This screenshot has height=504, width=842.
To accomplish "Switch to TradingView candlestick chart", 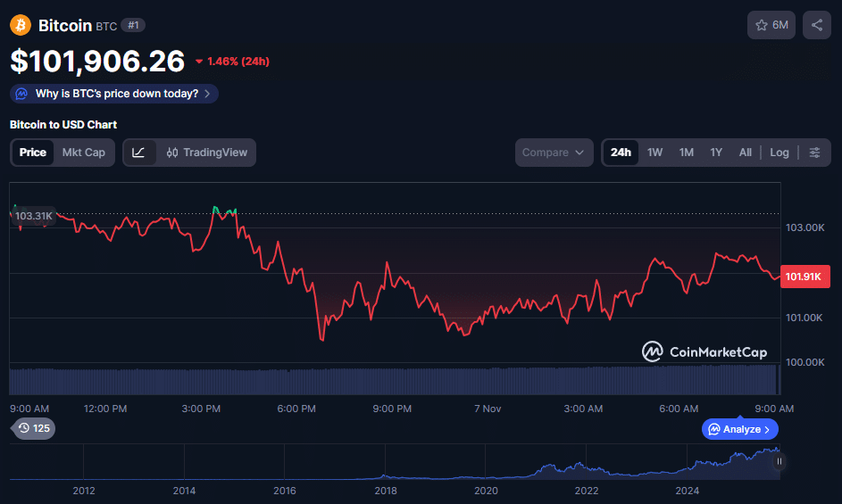I will point(207,153).
